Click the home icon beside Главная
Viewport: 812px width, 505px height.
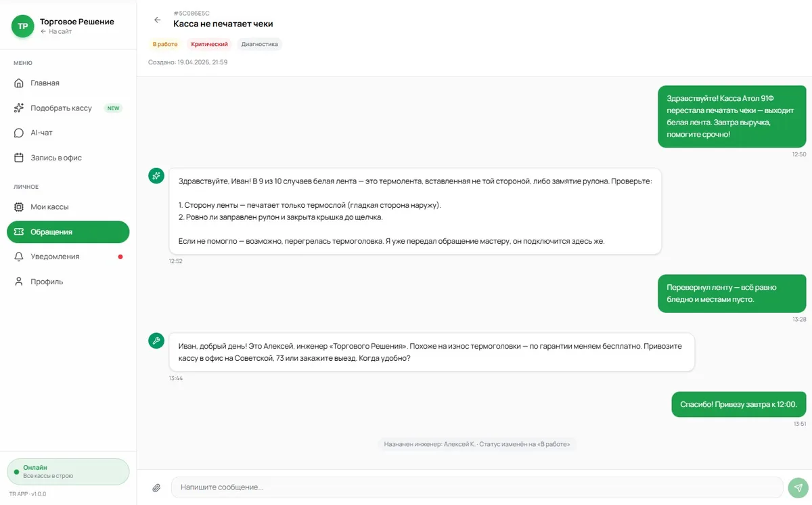[19, 83]
